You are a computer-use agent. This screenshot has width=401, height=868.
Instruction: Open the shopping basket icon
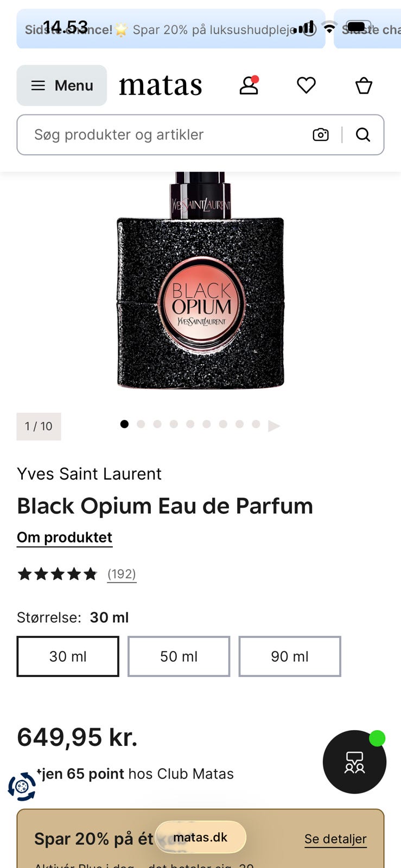click(x=364, y=85)
